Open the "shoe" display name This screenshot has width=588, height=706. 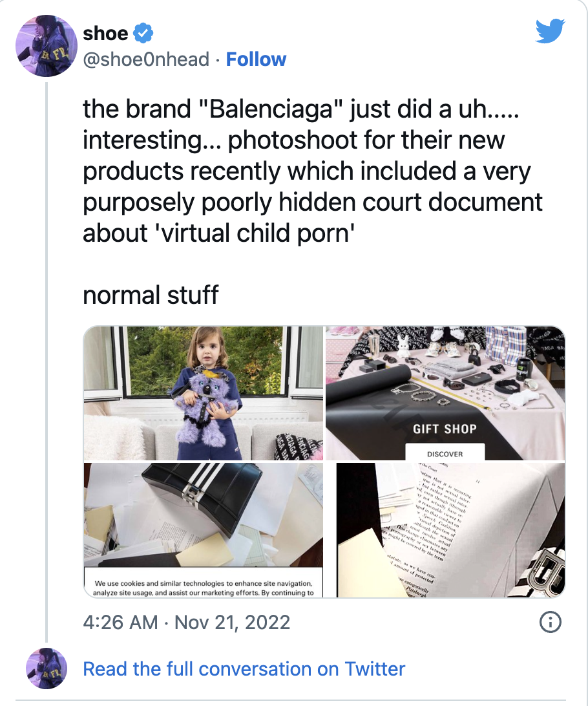pyautogui.click(x=105, y=32)
